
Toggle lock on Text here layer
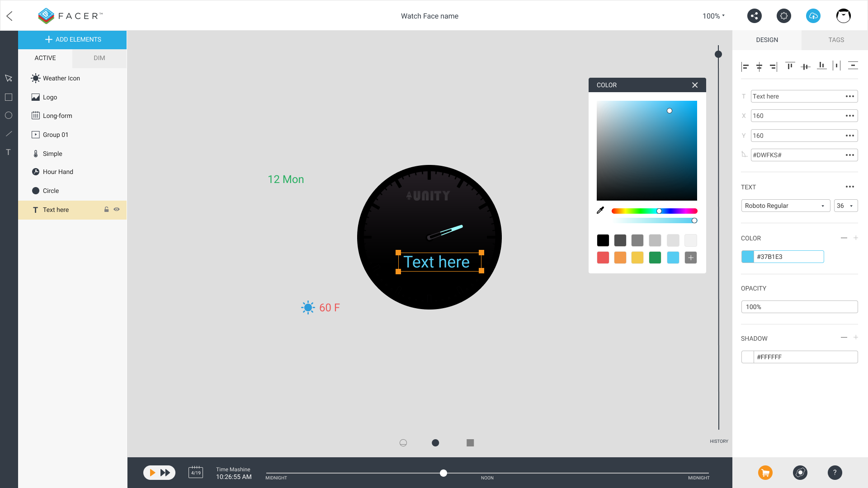point(107,209)
